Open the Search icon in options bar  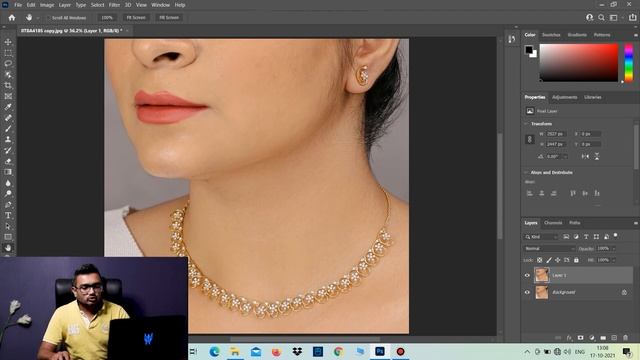click(601, 18)
